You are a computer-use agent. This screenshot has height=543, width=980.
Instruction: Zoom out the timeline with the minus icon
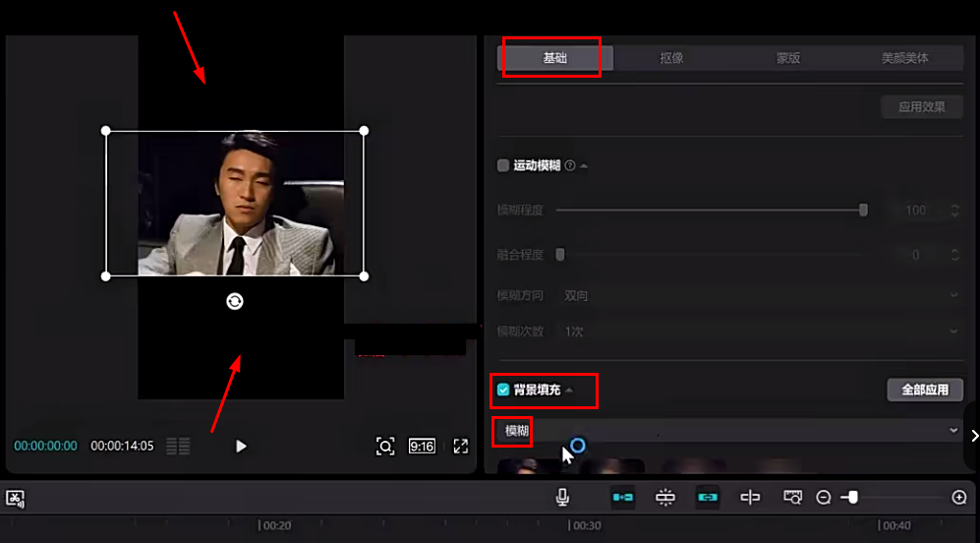[824, 498]
